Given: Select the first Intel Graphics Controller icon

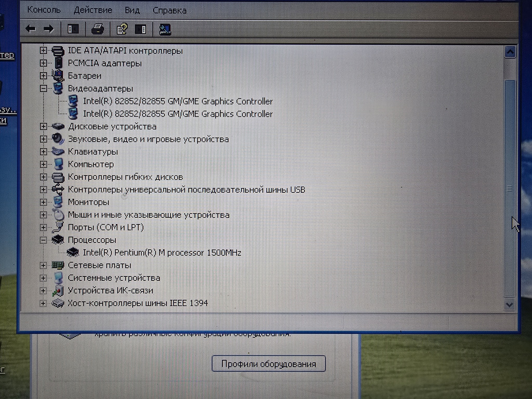Looking at the screenshot, I should pos(73,101).
